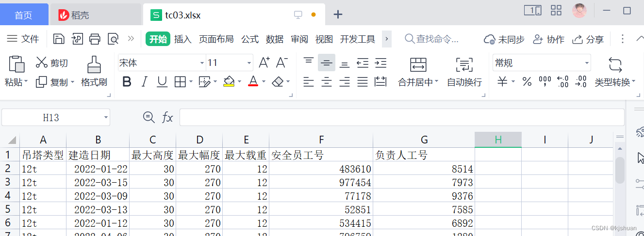This screenshot has width=644, height=236.
Task: Click decrease decimal places icon
Action: point(581,81)
